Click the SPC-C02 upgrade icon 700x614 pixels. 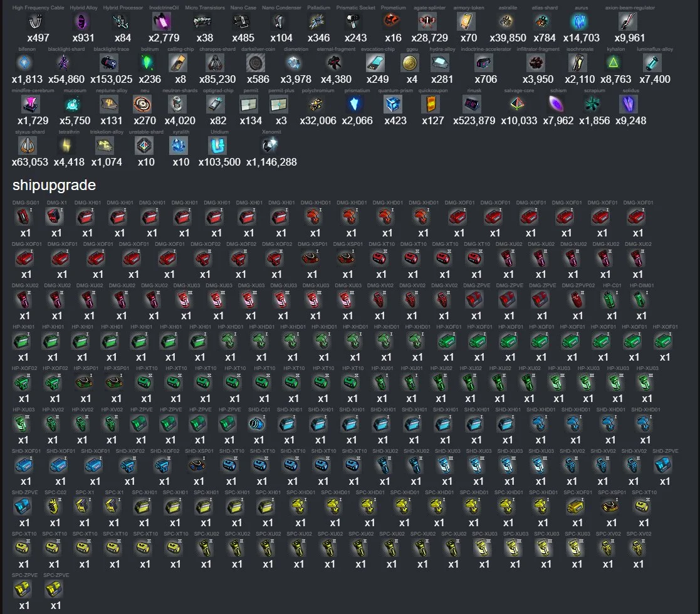[x=54, y=507]
